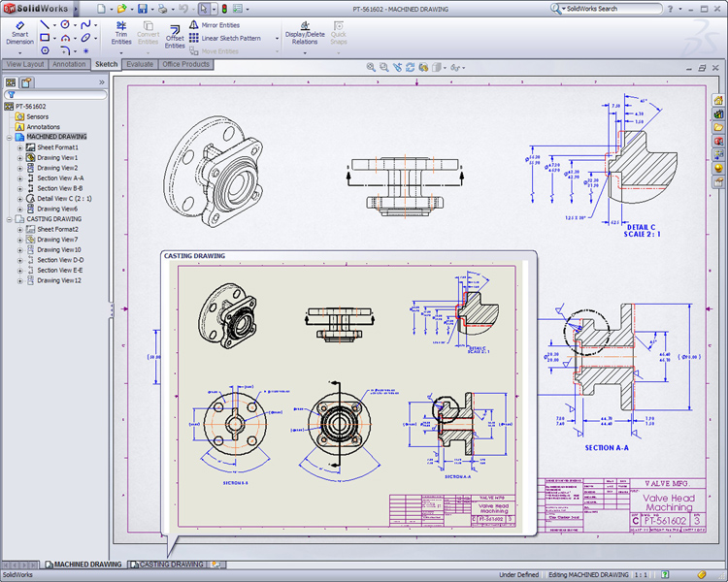Show PropertyManager tab icon

(26, 82)
